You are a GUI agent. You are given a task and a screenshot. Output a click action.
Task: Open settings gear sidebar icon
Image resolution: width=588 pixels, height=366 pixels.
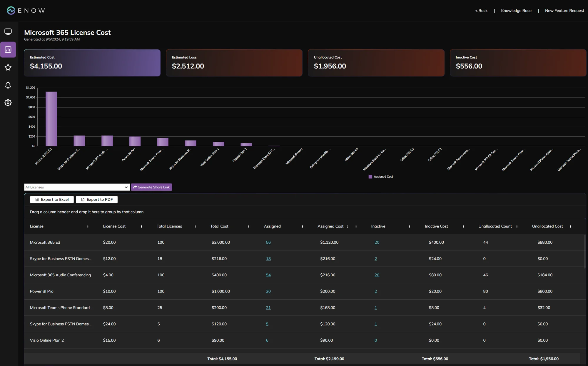(8, 103)
